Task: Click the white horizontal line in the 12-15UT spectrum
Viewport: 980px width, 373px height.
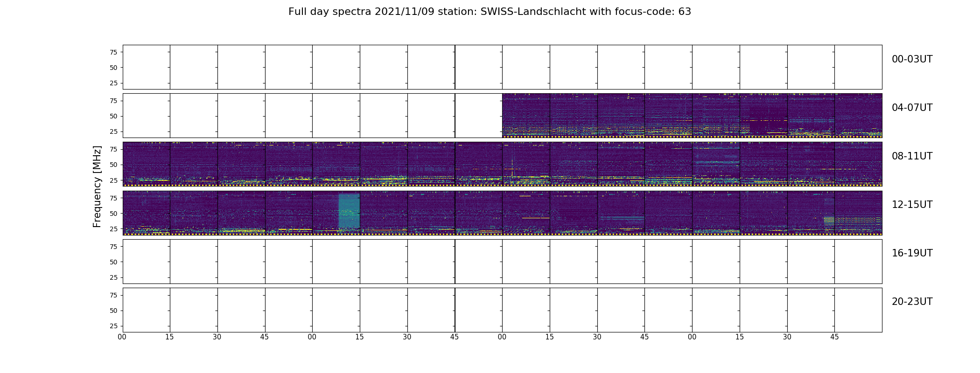Action: (x=536, y=218)
